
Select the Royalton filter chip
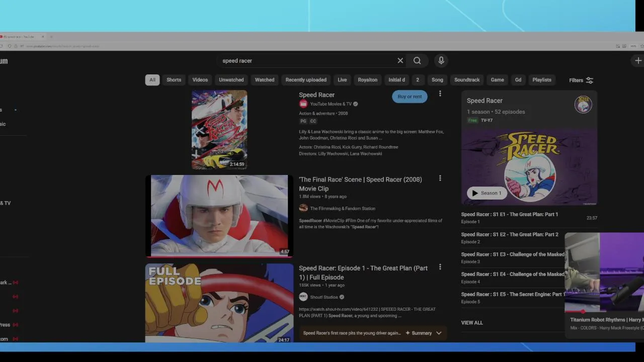(x=368, y=80)
